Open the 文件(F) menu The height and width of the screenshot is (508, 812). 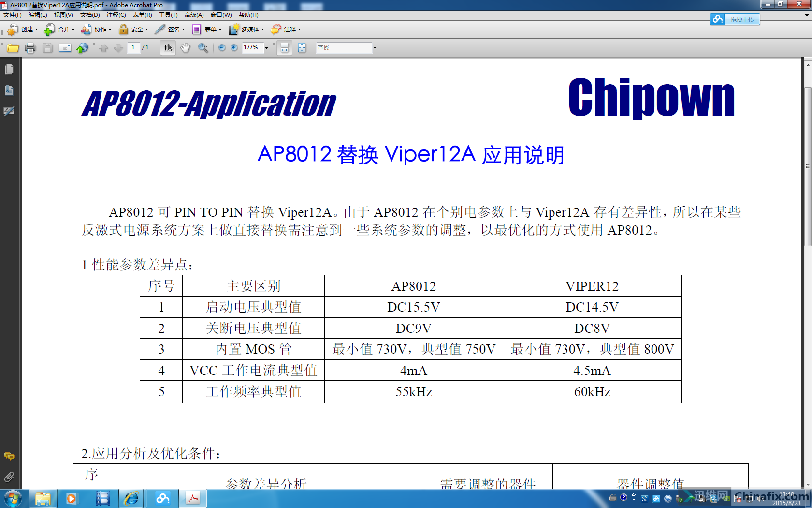click(13, 15)
